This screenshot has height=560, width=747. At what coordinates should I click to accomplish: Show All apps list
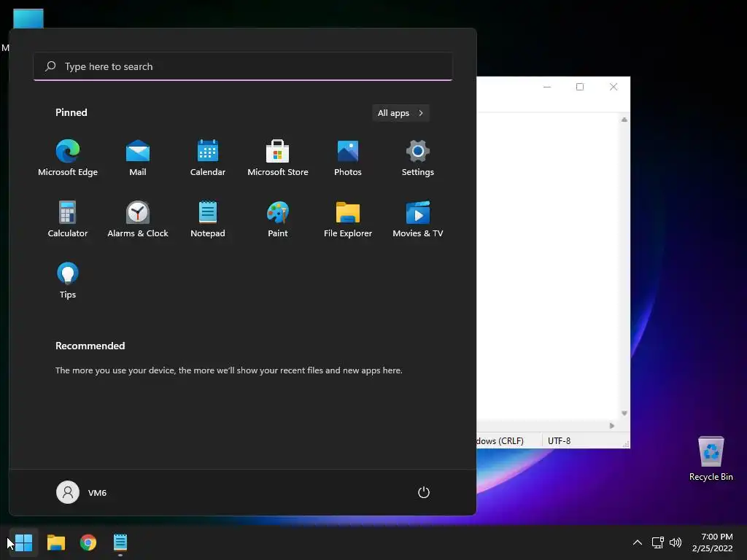[400, 113]
